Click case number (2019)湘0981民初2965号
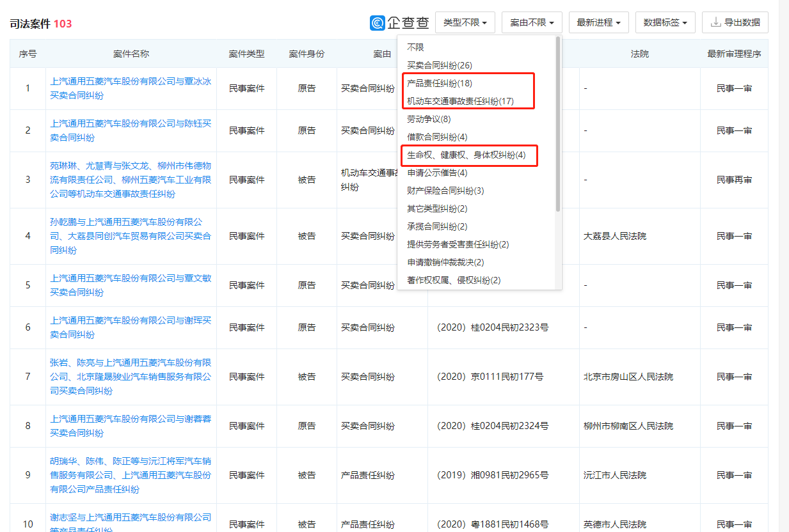The image size is (789, 532). tap(492, 475)
